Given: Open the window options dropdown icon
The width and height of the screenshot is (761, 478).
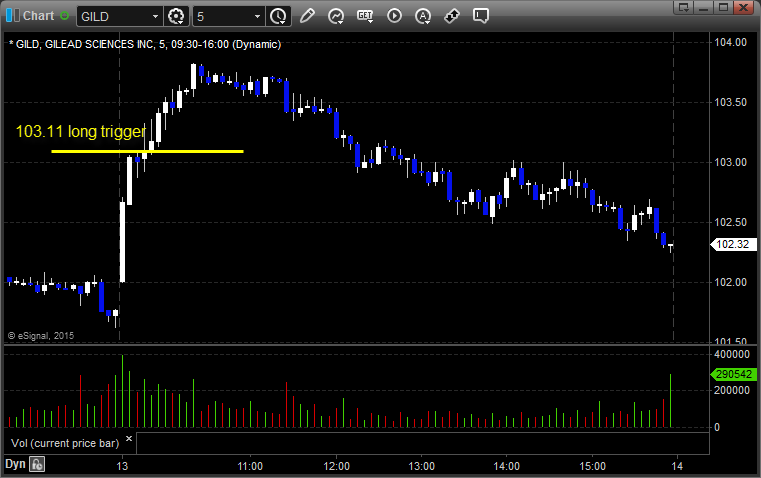Looking at the screenshot, I should coord(684,7).
